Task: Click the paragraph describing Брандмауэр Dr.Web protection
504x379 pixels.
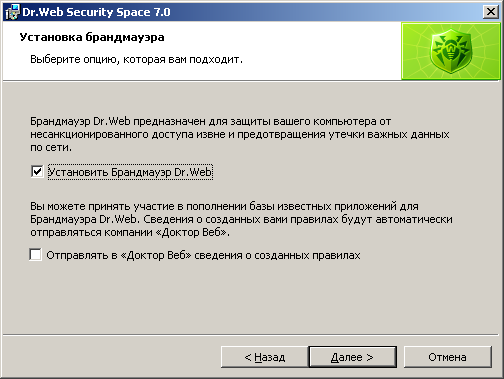Action: pos(240,134)
